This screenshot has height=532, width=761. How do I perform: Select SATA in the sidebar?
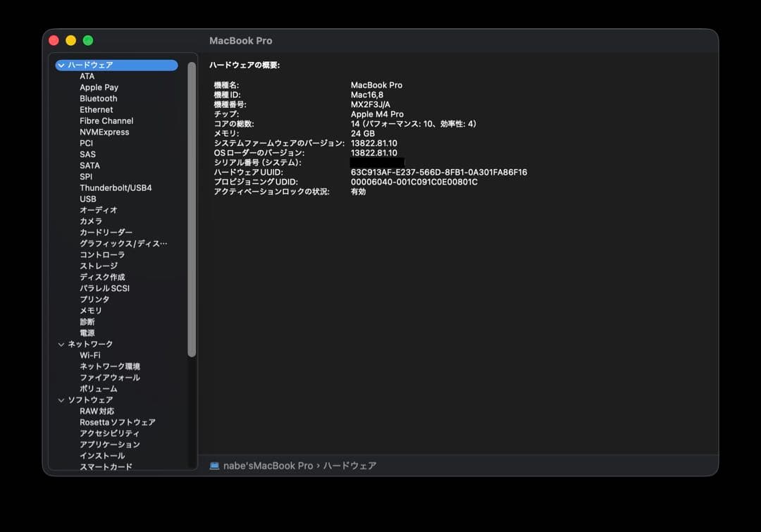point(89,166)
